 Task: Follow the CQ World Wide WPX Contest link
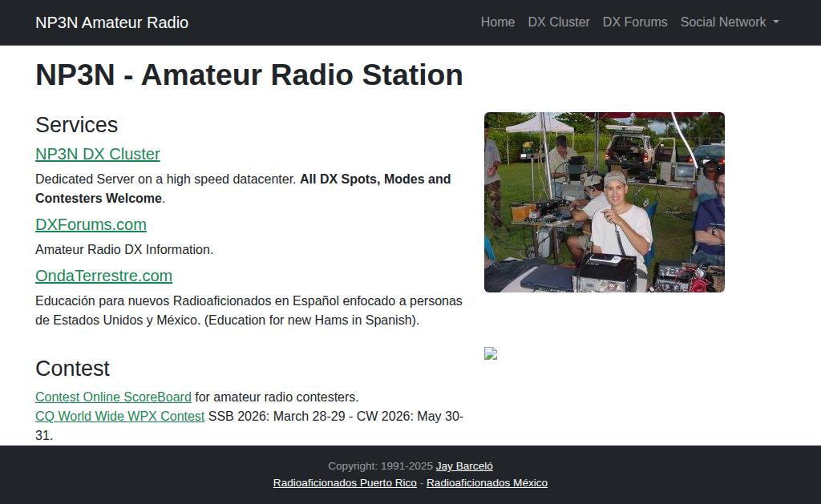point(119,416)
